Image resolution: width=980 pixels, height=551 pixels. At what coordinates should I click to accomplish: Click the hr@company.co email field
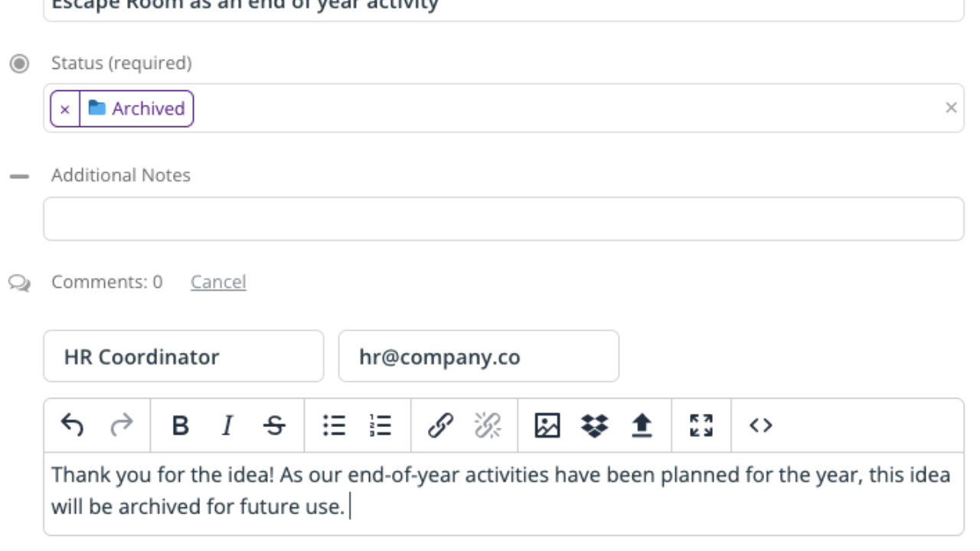pos(479,356)
